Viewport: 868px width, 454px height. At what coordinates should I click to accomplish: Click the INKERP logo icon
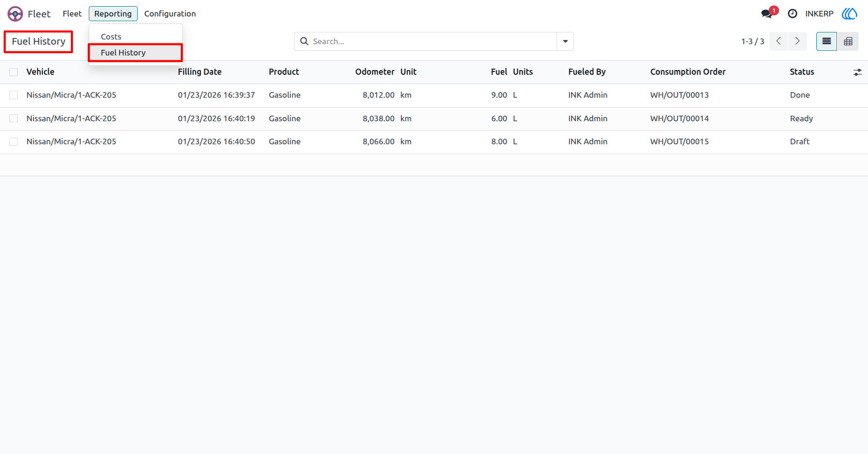[849, 14]
